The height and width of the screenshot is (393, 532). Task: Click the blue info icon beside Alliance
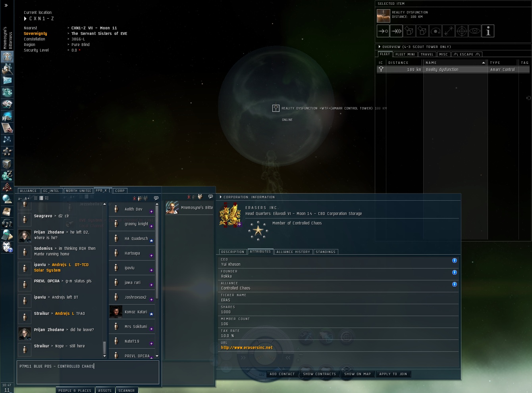455,284
